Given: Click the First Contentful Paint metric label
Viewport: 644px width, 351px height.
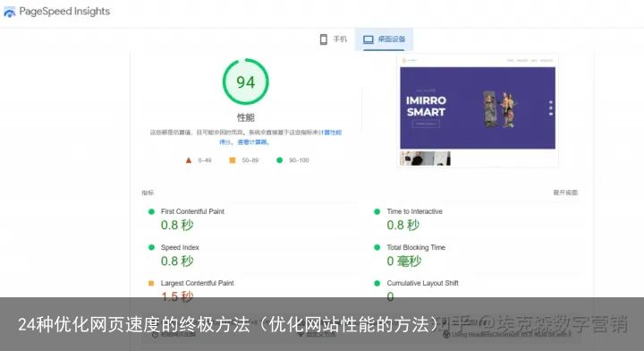Looking at the screenshot, I should tap(192, 211).
